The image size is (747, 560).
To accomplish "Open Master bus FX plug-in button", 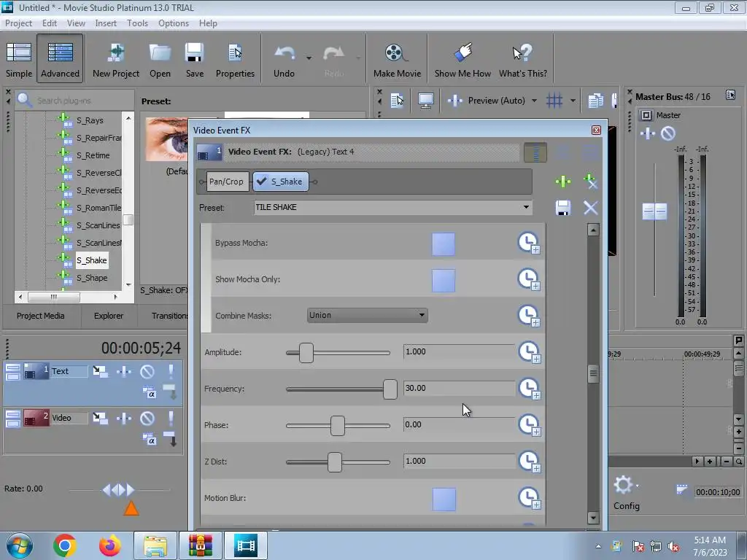I will [x=648, y=134].
